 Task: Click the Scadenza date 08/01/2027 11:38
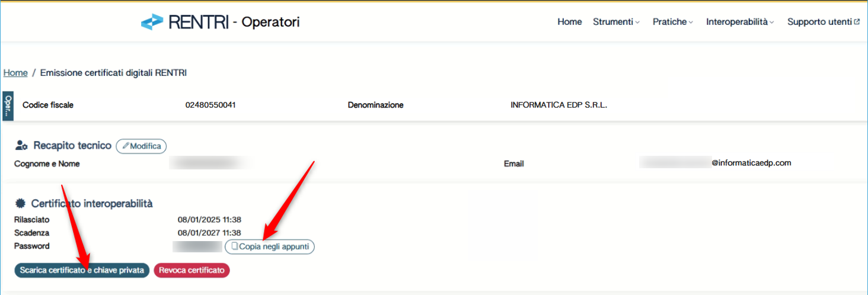pyautogui.click(x=209, y=233)
